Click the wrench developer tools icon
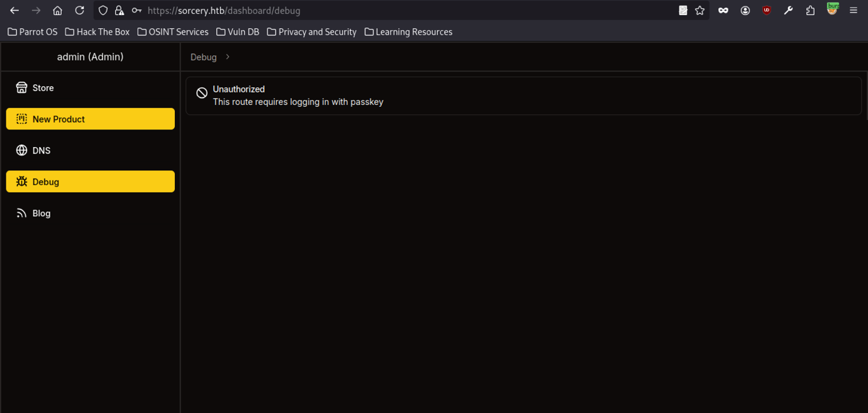Viewport: 868px width, 413px height. [788, 11]
